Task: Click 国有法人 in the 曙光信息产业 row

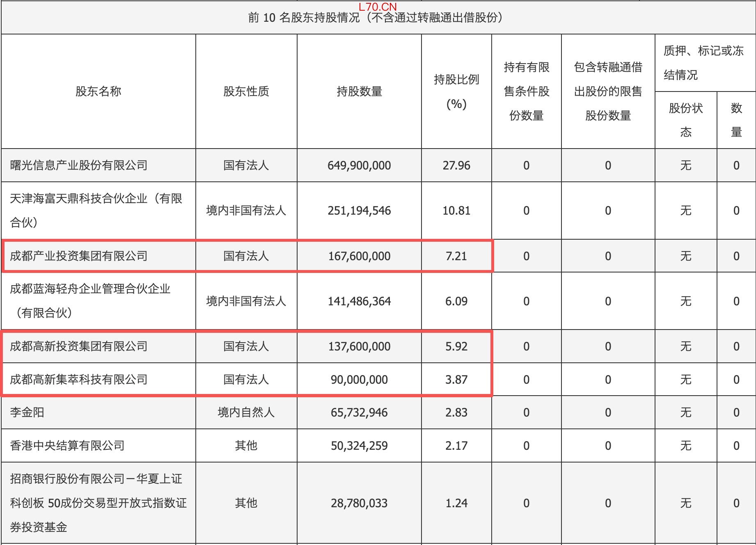Action: pyautogui.click(x=246, y=165)
